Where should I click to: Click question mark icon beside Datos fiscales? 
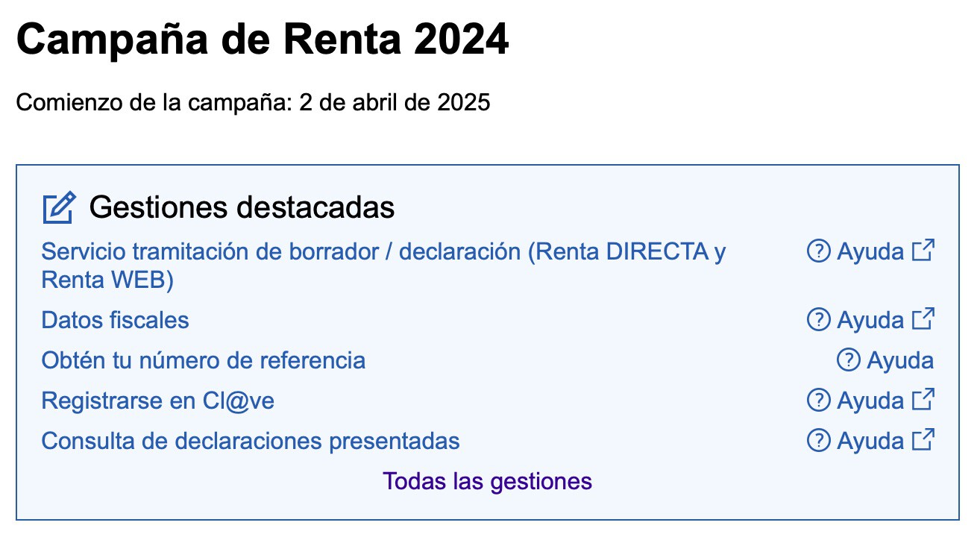pyautogui.click(x=818, y=320)
